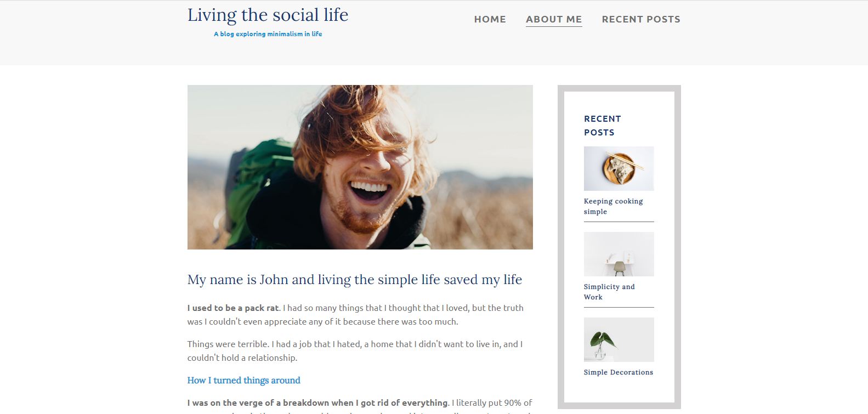868x414 pixels.
Task: Click the bold 'I used to be a pack rat' text
Action: pyautogui.click(x=233, y=308)
